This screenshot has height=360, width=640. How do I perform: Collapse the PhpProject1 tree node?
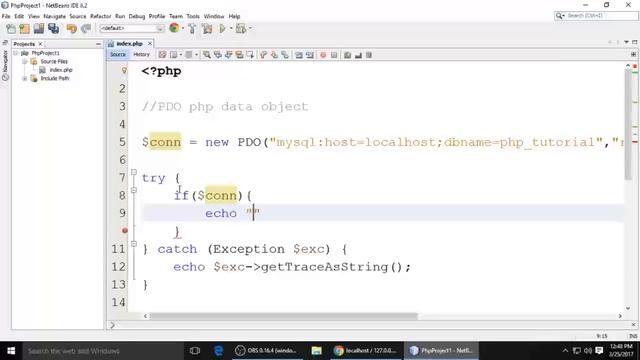coord(16,53)
